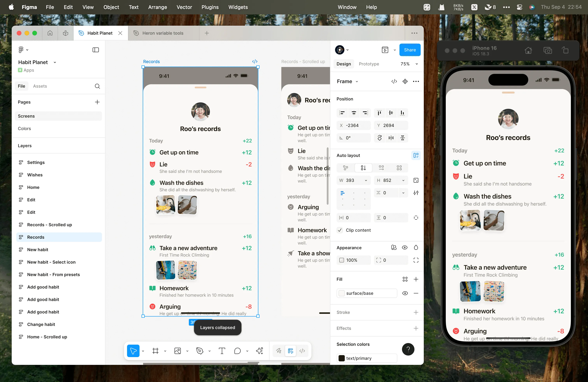Align selection to left
Viewport: 588px width, 382px height.
click(342, 113)
